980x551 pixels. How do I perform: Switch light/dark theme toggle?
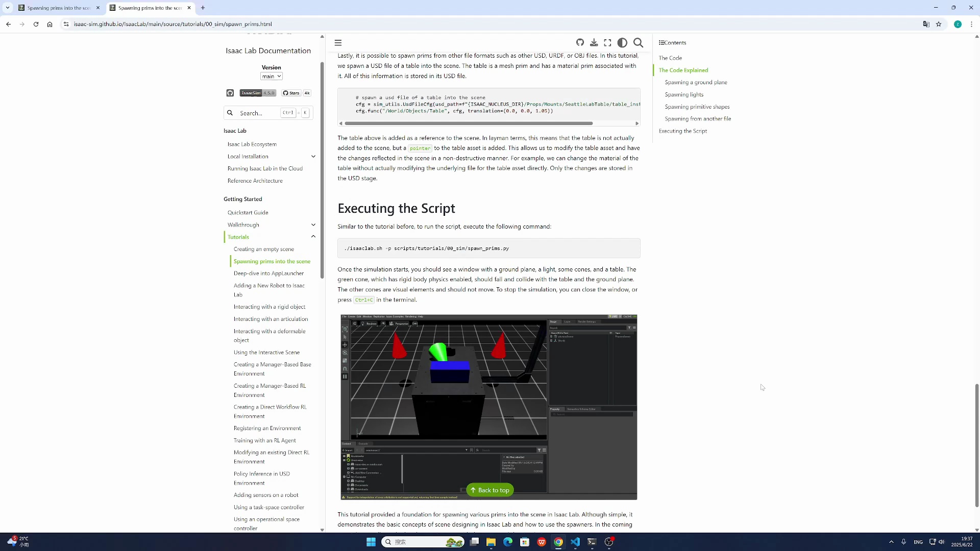coord(622,43)
